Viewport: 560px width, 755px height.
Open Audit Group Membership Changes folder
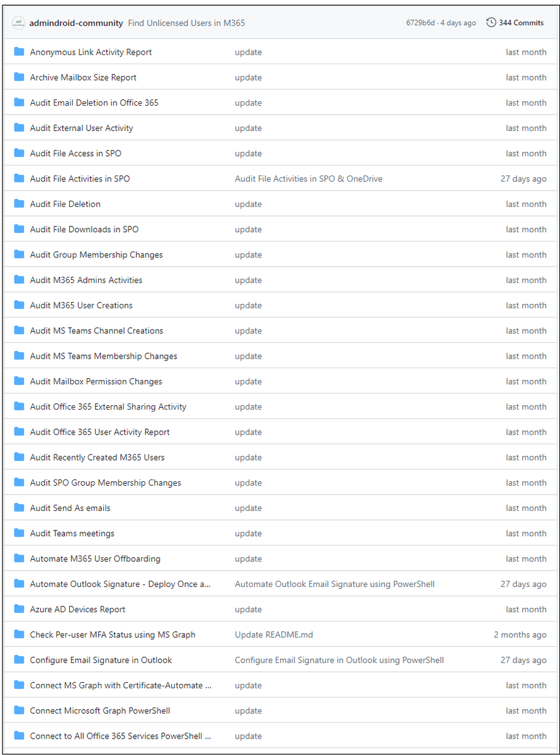[96, 255]
